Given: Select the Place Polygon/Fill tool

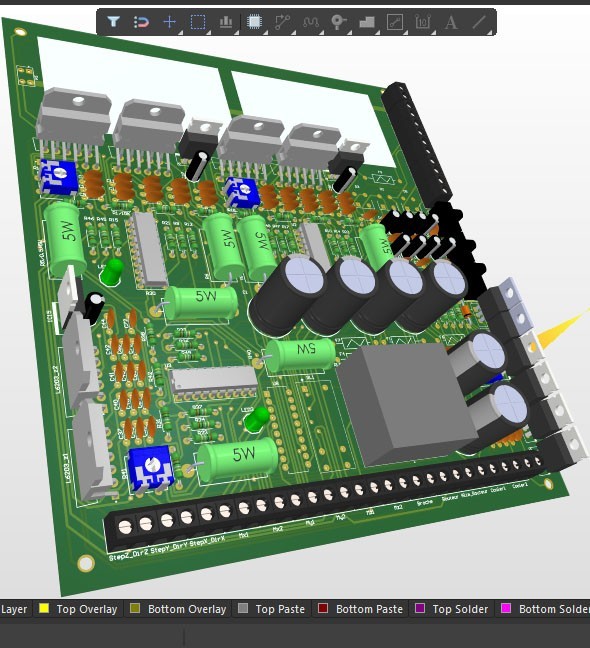Looking at the screenshot, I should coord(367,22).
